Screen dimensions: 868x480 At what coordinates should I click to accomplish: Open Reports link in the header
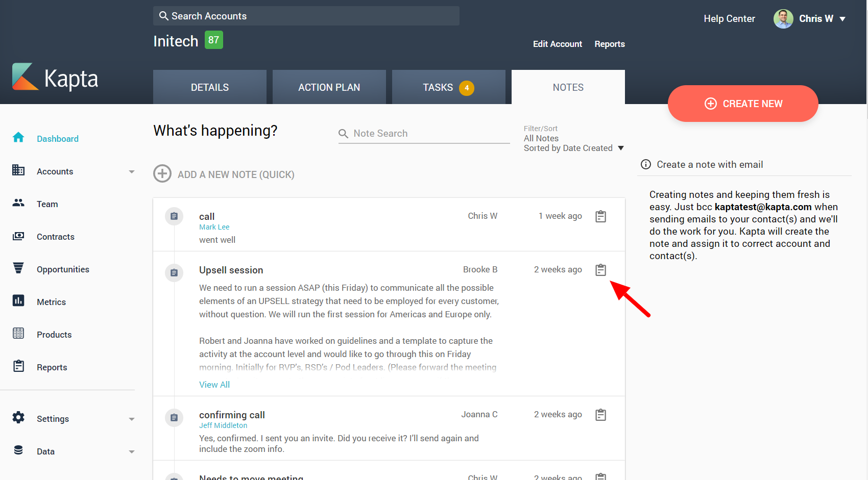click(610, 44)
